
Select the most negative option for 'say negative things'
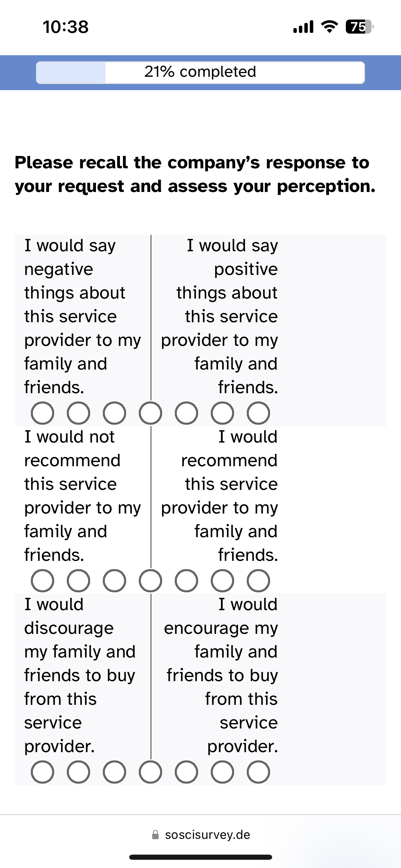(42, 413)
